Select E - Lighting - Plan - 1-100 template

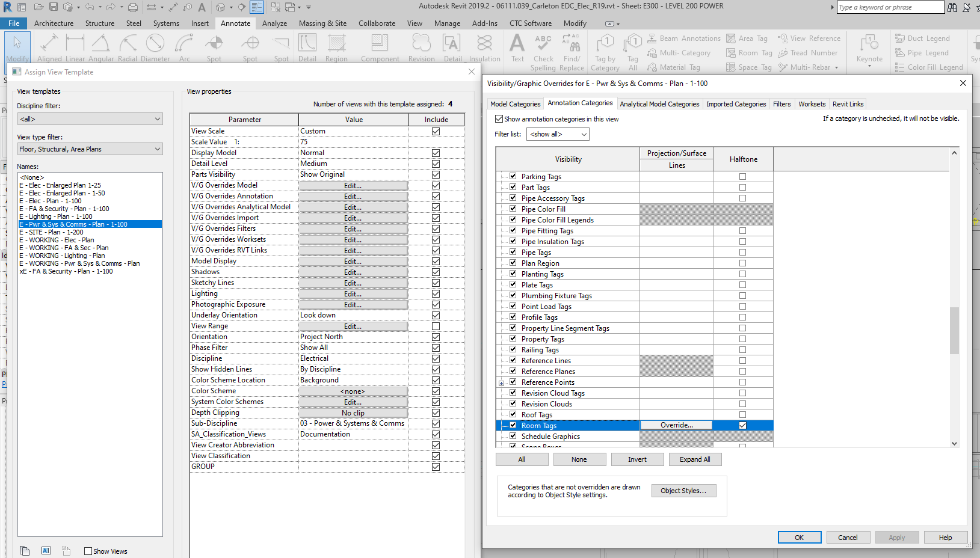tap(56, 216)
